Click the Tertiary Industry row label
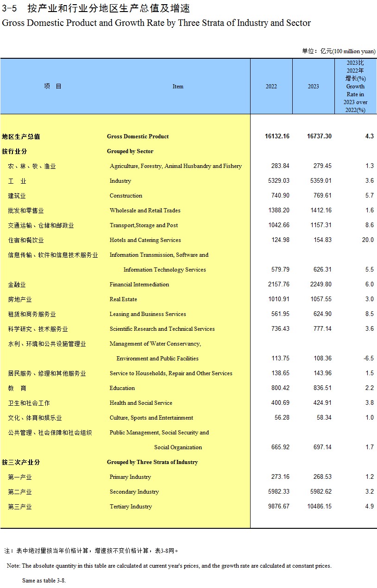This screenshot has height=588, width=377. point(131,507)
